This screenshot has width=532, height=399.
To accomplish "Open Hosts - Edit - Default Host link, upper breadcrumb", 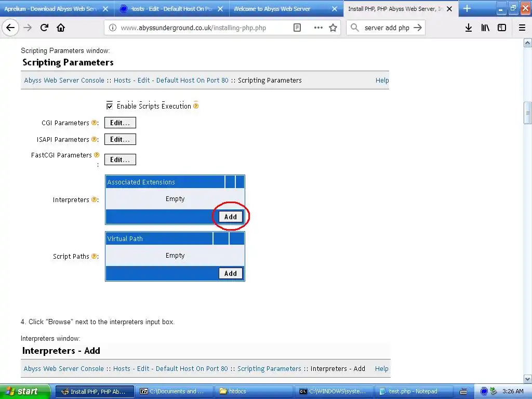I will 171,81.
